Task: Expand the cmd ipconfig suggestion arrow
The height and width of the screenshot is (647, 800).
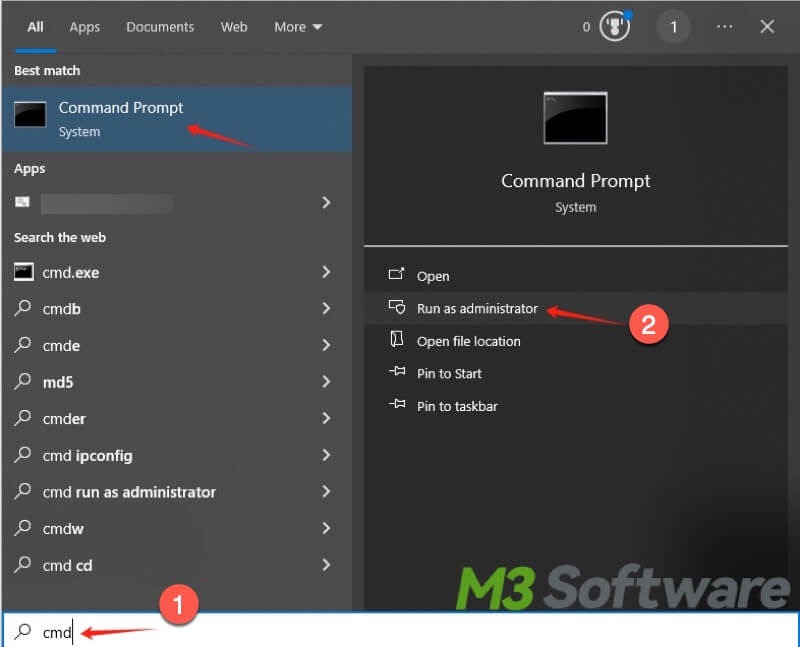Action: click(x=326, y=455)
